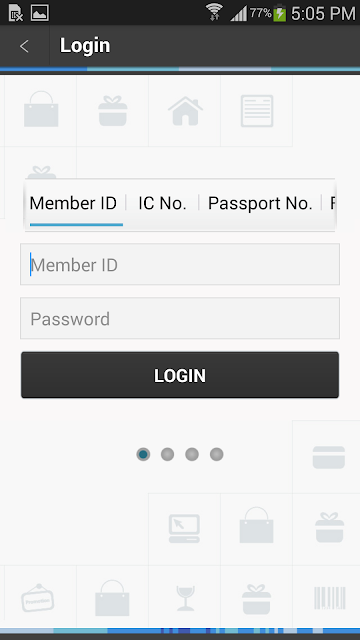This screenshot has width=360, height=640.
Task: Tap the newspaper document icon at top
Action: tap(257, 111)
